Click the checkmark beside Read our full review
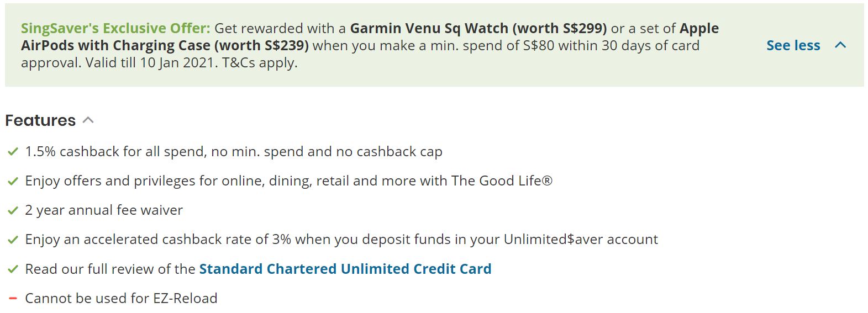The image size is (868, 313). (13, 269)
